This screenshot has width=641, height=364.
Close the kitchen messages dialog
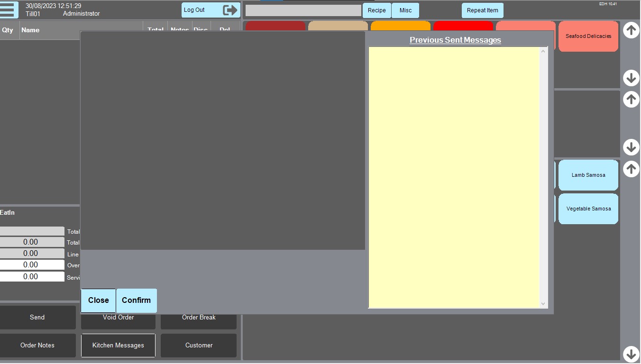coord(98,300)
